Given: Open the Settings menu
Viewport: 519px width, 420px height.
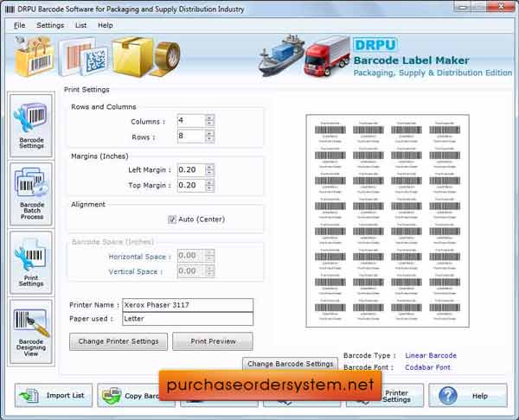Looking at the screenshot, I should pyautogui.click(x=50, y=25).
